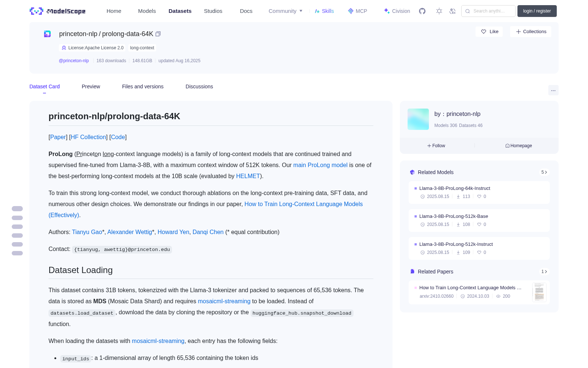Image resolution: width=588 pixels, height=368 pixels.
Task: Switch to the Preview tab
Action: 91,86
